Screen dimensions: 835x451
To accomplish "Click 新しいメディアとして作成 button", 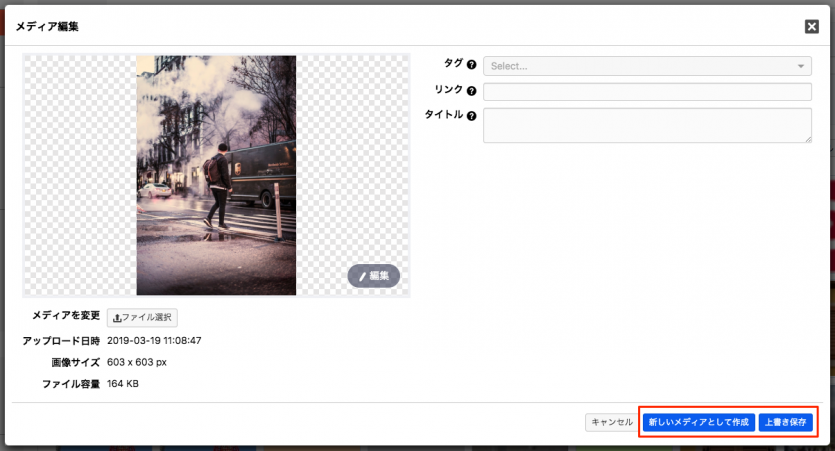I will (698, 422).
